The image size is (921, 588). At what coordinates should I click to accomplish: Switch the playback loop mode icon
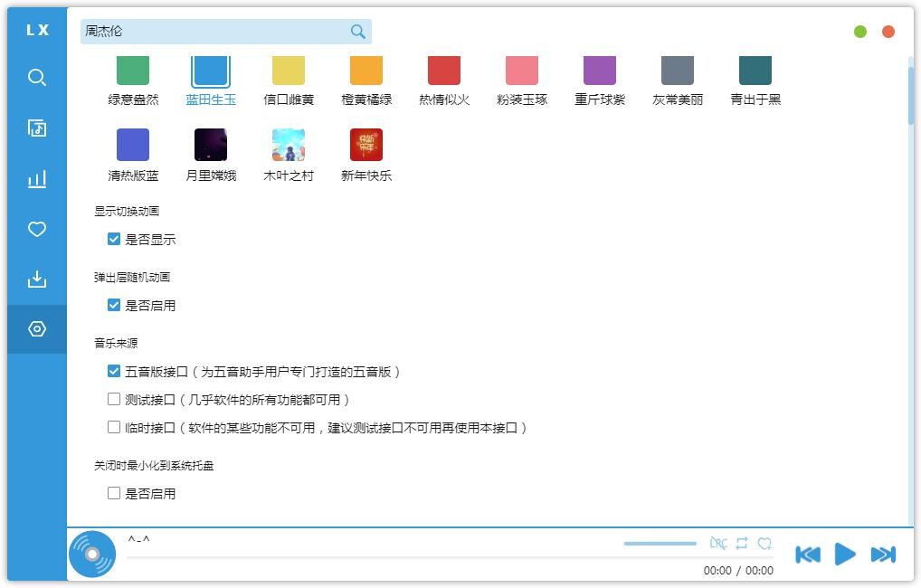pyautogui.click(x=742, y=544)
